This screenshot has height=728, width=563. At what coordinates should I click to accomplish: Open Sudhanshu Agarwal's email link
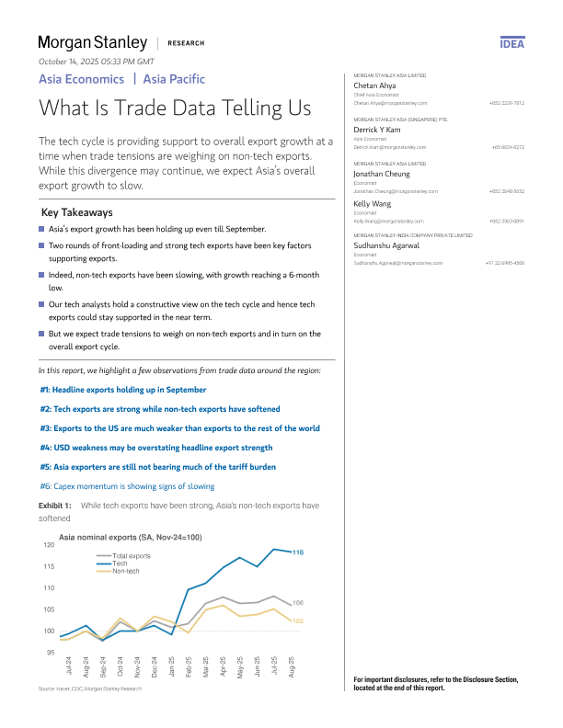pyautogui.click(x=397, y=263)
